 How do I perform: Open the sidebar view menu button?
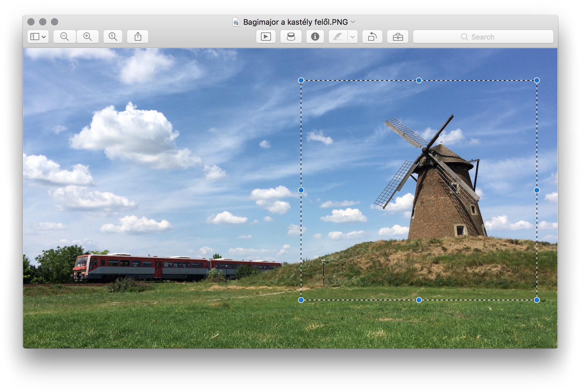[x=38, y=37]
